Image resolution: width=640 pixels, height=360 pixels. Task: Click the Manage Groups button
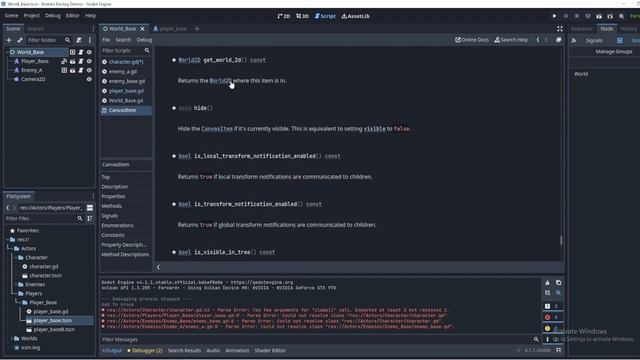(x=613, y=51)
